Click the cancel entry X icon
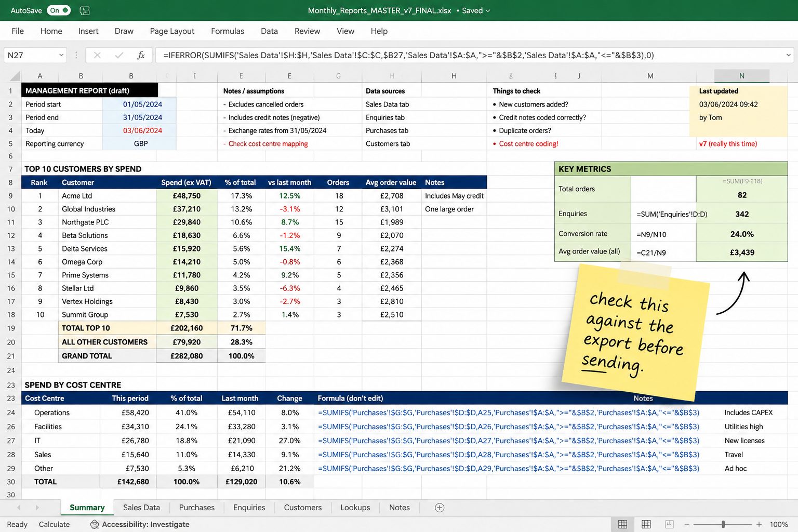 [x=97, y=55]
